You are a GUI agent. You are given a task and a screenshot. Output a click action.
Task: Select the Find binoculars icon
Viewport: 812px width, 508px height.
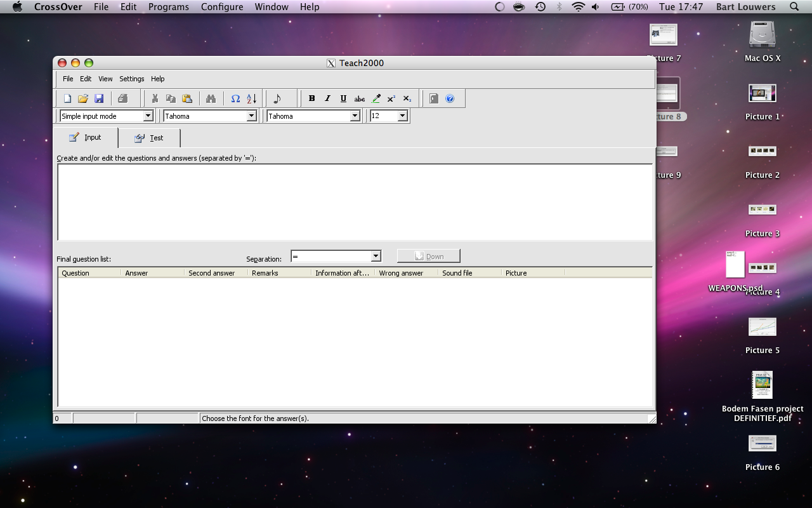pos(211,98)
